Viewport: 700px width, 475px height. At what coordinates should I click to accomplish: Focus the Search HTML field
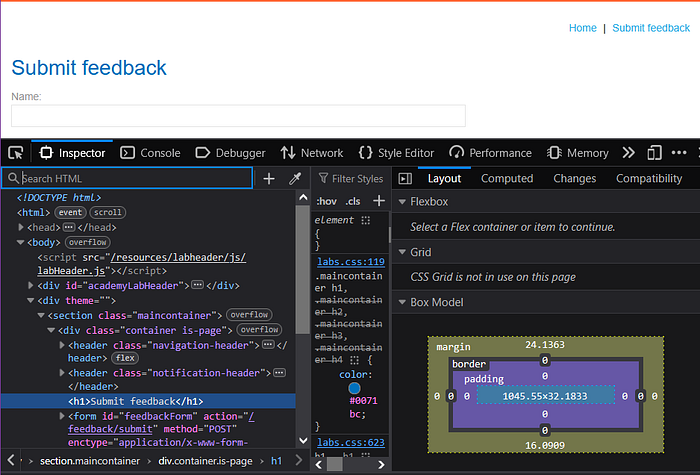(x=127, y=178)
